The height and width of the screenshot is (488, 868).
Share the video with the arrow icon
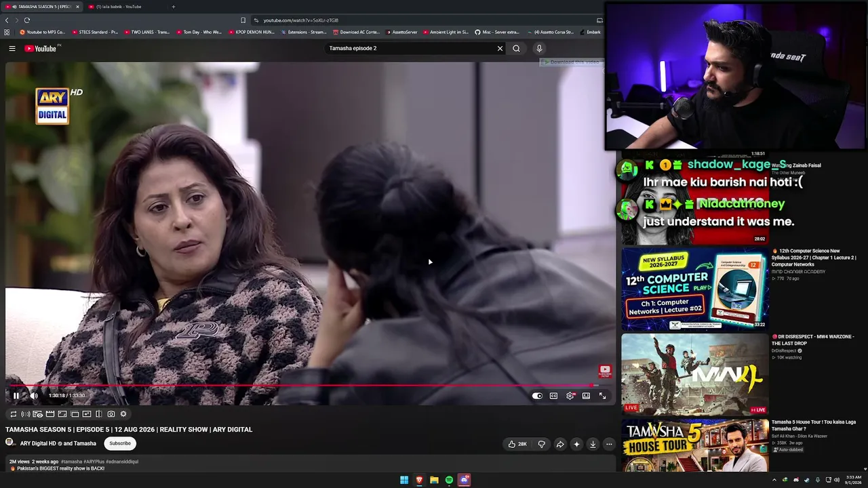[560, 444]
